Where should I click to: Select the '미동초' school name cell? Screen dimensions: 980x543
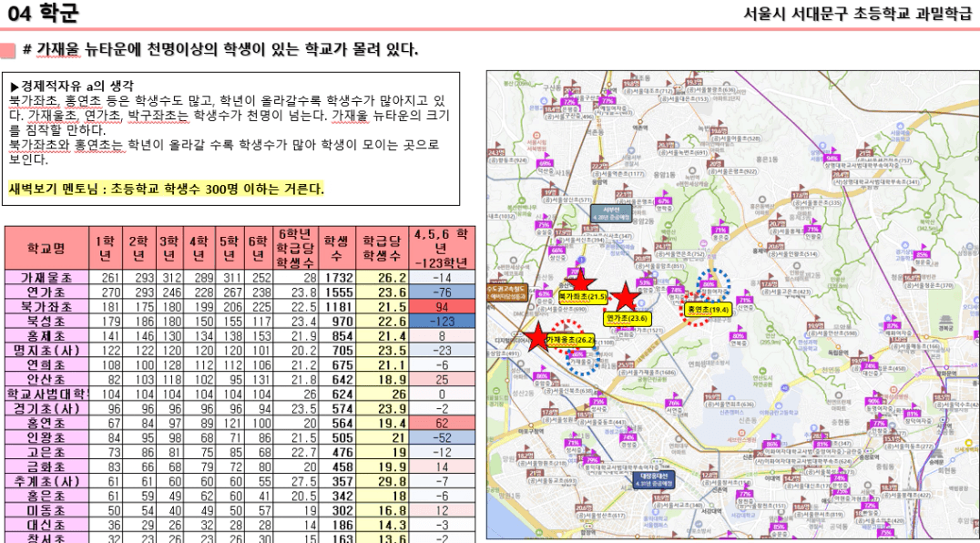click(x=46, y=510)
